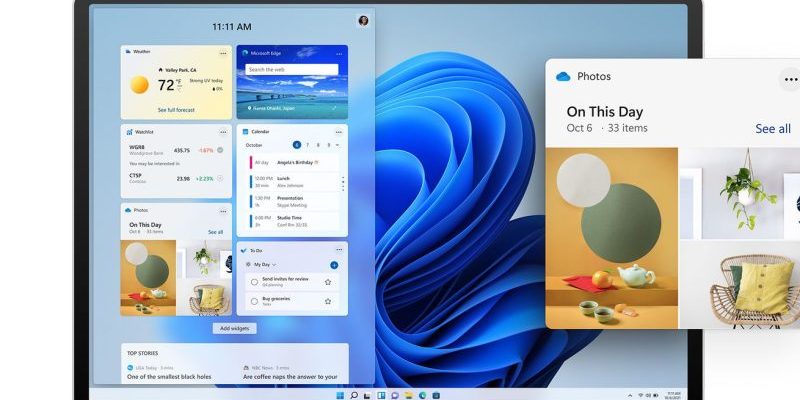Open taskbar Search
The image size is (800, 400).
pos(354,395)
